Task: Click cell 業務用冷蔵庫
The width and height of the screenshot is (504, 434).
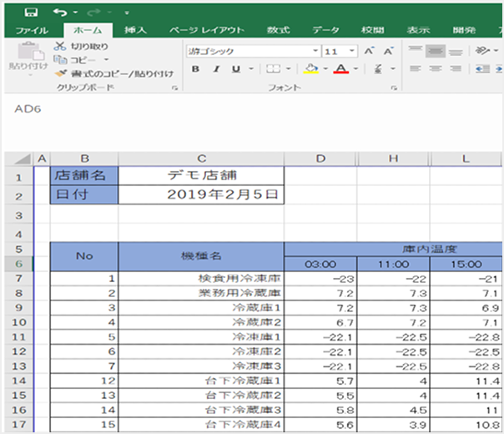Action: (x=202, y=293)
